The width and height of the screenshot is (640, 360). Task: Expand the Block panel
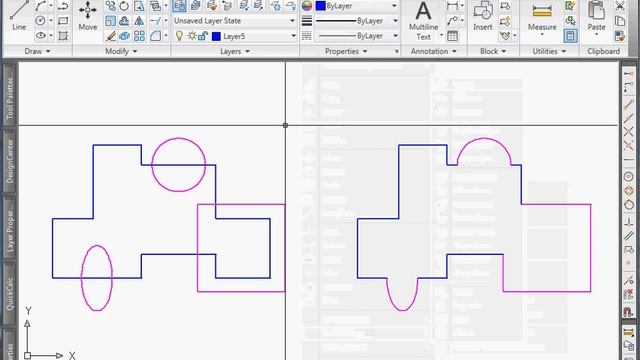tap(493, 51)
